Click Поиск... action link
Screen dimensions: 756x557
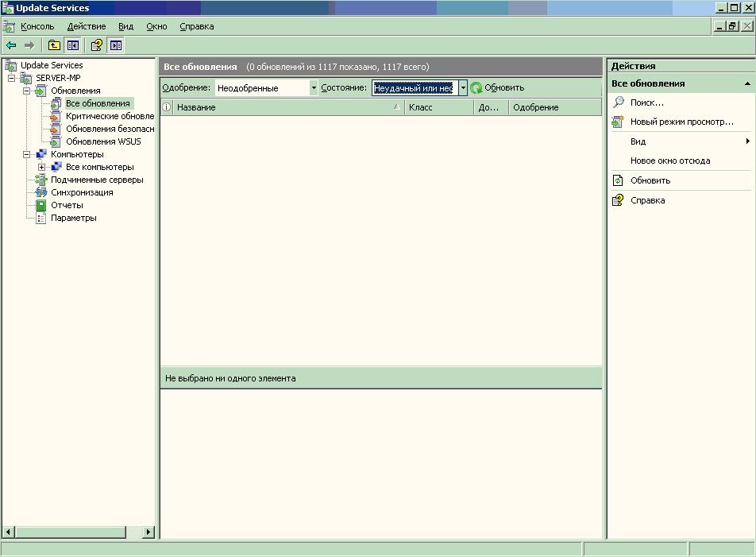click(x=647, y=103)
